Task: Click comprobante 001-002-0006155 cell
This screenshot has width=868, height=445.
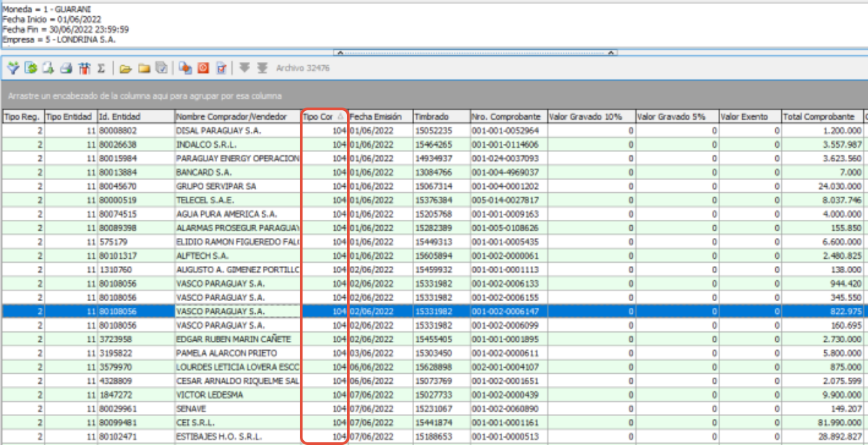Action: (508, 297)
